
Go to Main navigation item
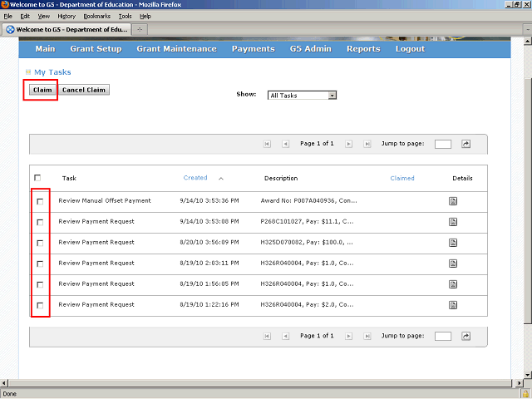pos(45,49)
